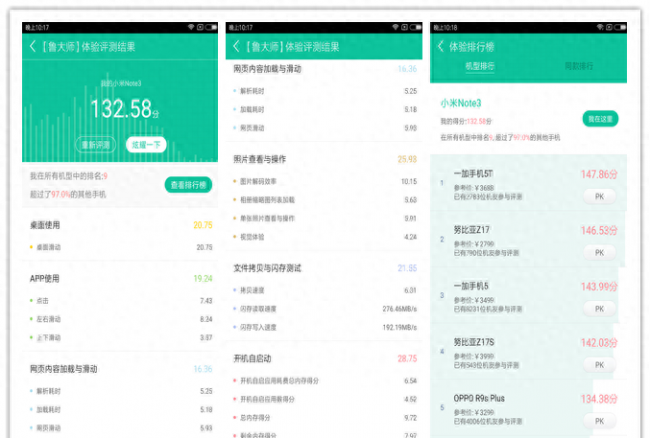PK against 一加手机5T
Image resolution: width=650 pixels, height=438 pixels.
[599, 196]
